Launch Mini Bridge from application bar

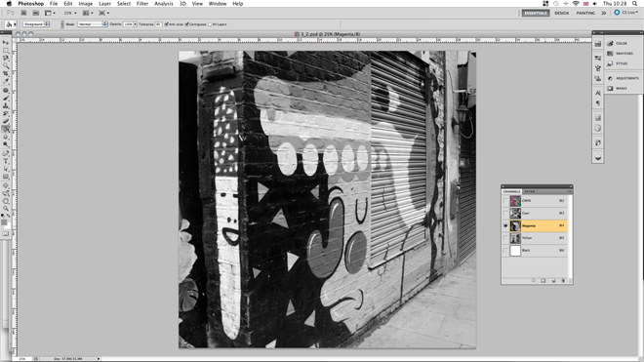[36, 13]
